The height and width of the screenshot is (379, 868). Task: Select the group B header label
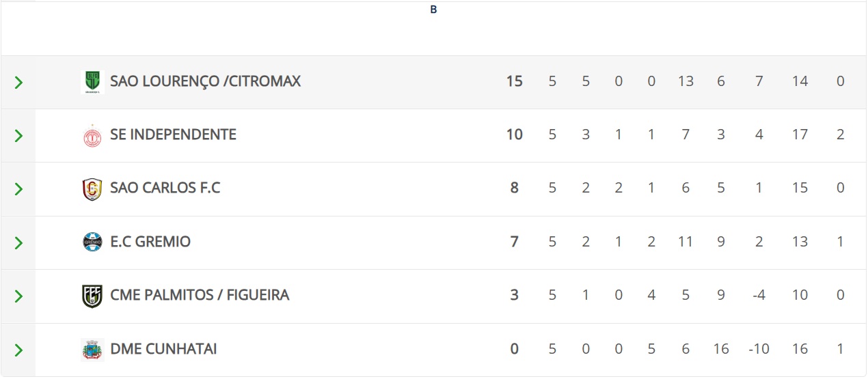(x=433, y=10)
